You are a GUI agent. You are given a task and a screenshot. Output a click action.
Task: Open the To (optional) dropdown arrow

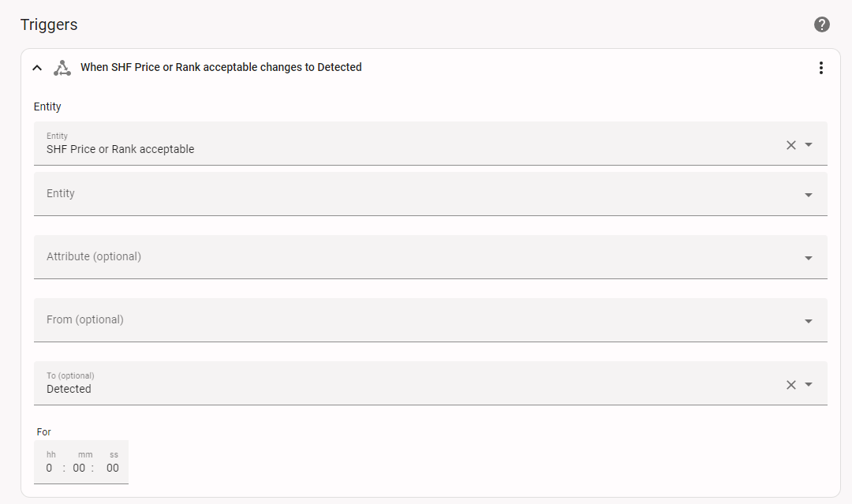pos(809,385)
